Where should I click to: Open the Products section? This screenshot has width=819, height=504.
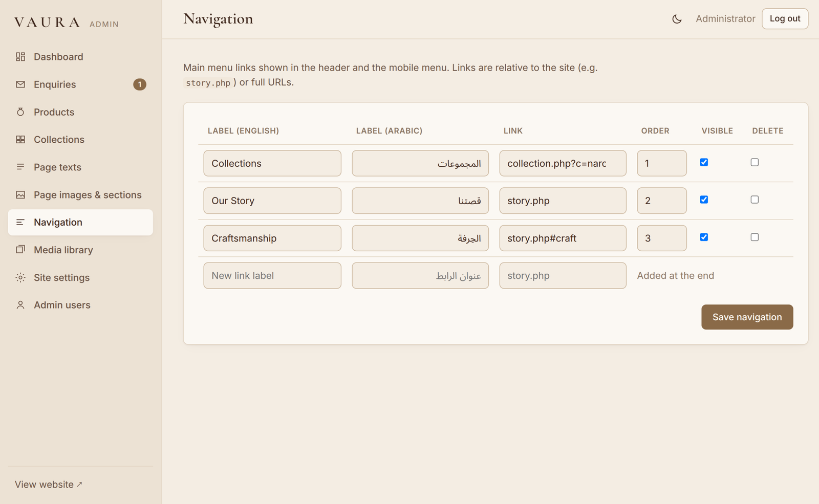point(80,112)
